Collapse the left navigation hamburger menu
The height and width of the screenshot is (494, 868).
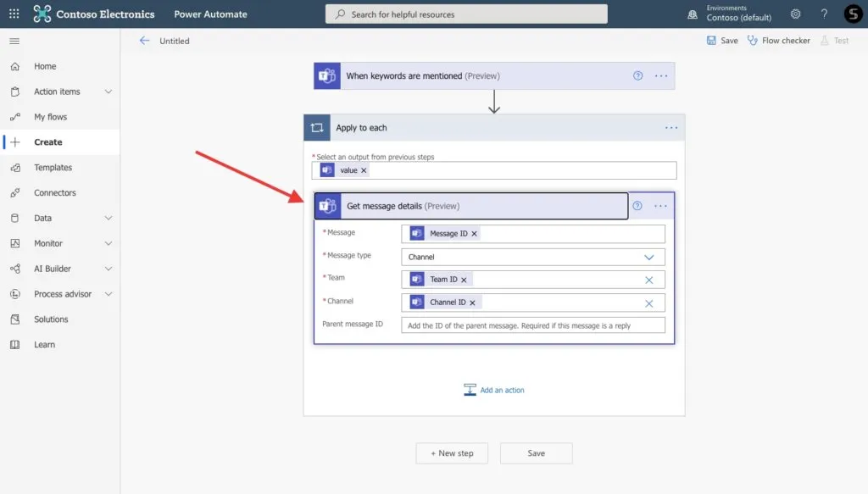point(14,41)
